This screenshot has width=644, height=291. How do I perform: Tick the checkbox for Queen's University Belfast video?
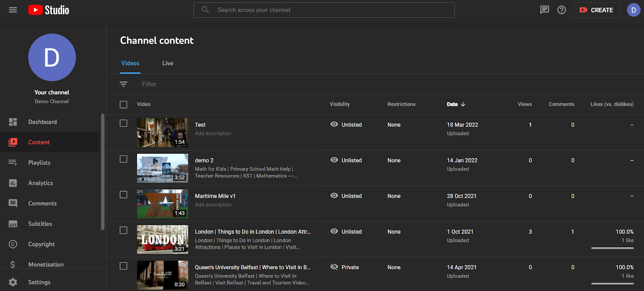[124, 266]
